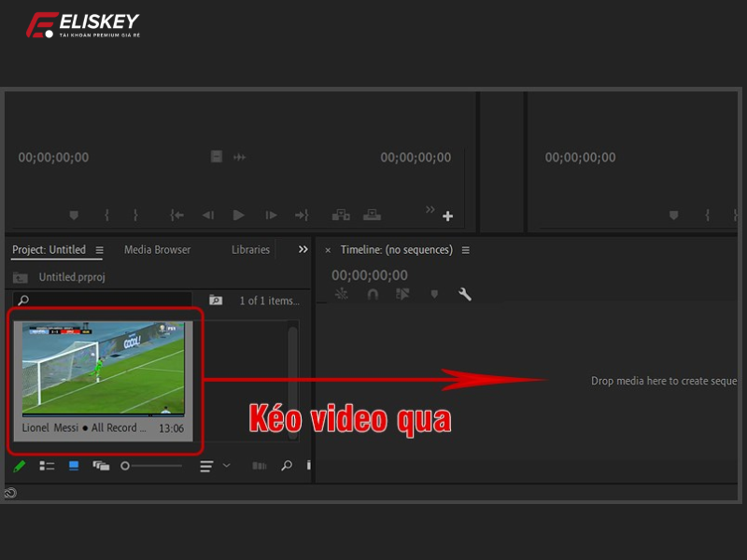This screenshot has height=560, width=747.
Task: Switch Project panel to List View
Action: pos(47,466)
